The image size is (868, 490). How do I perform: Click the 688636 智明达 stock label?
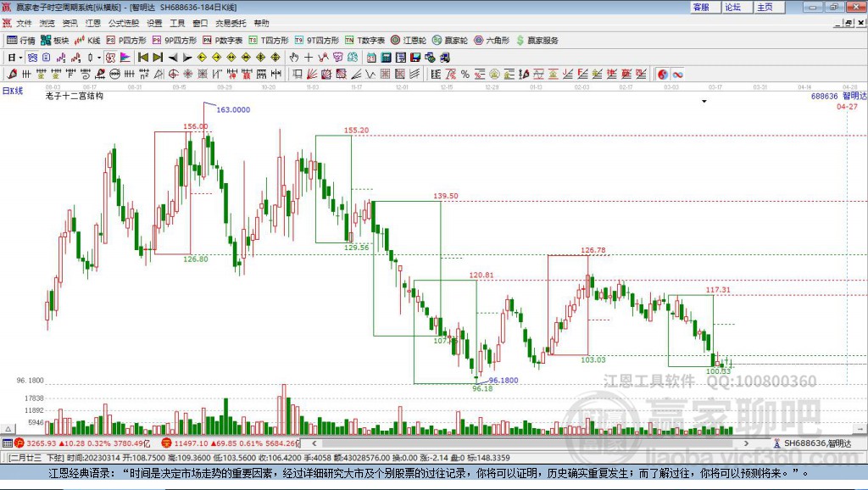tap(838, 96)
